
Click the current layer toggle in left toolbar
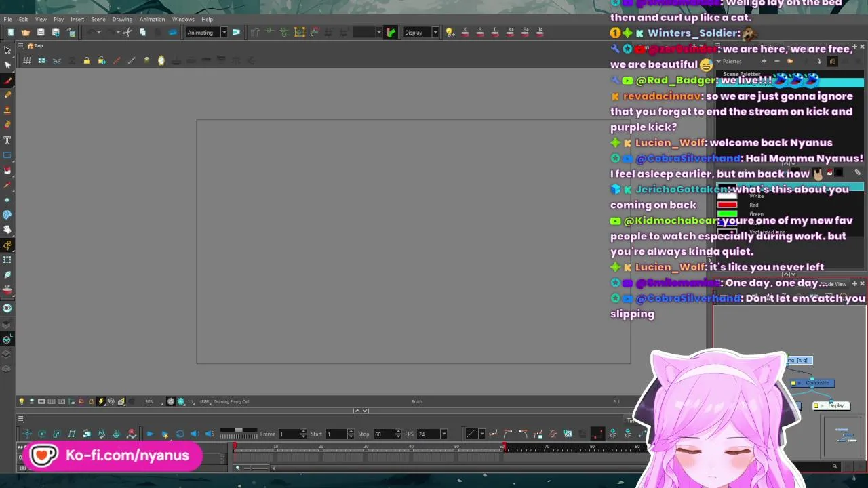coord(7,340)
